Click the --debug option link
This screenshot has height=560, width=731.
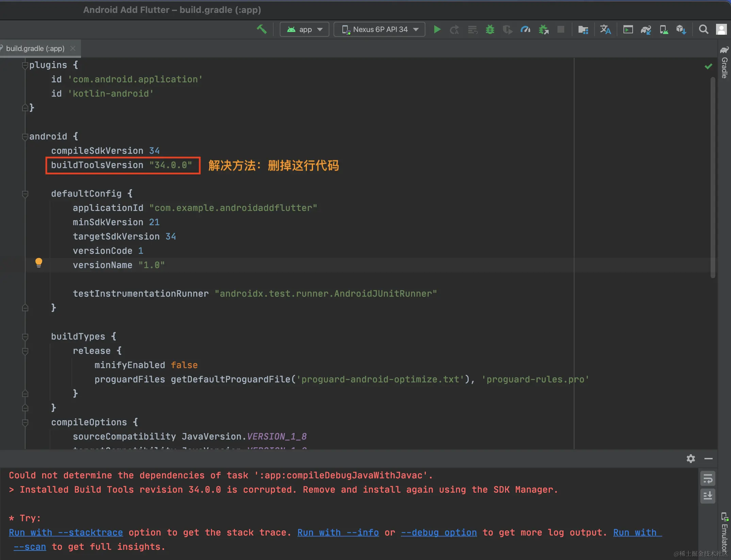pos(439,532)
